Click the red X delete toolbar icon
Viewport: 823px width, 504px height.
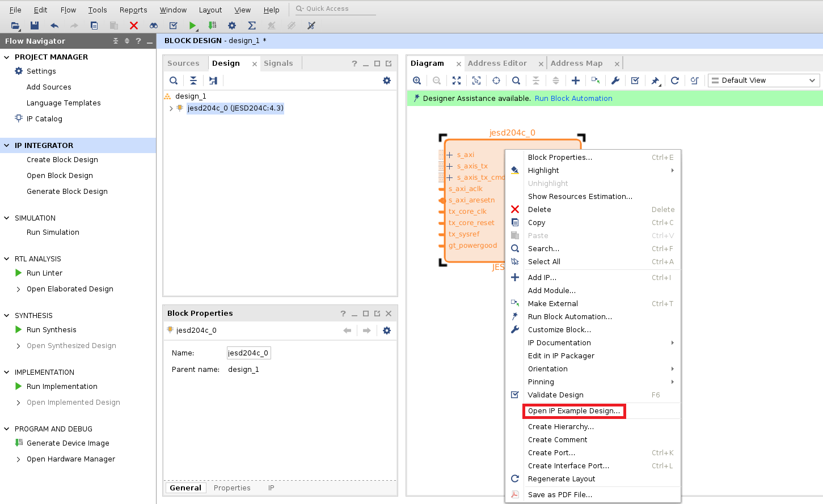pos(134,26)
